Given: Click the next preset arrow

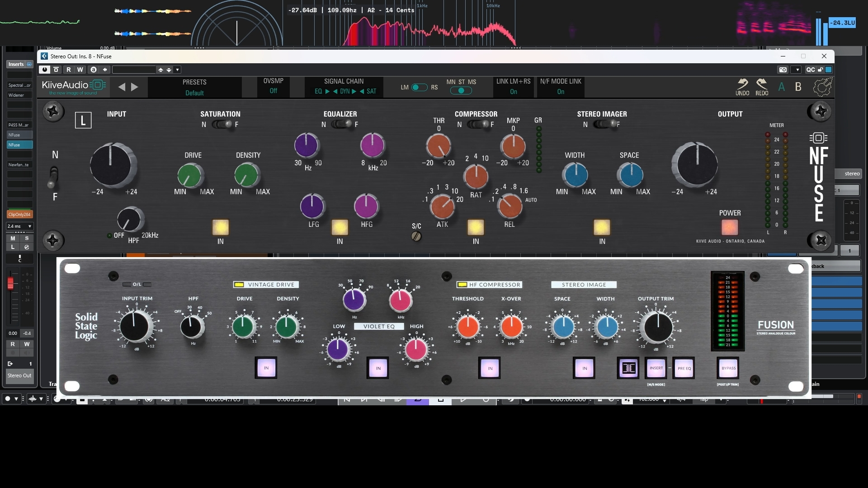Looking at the screenshot, I should [x=135, y=87].
